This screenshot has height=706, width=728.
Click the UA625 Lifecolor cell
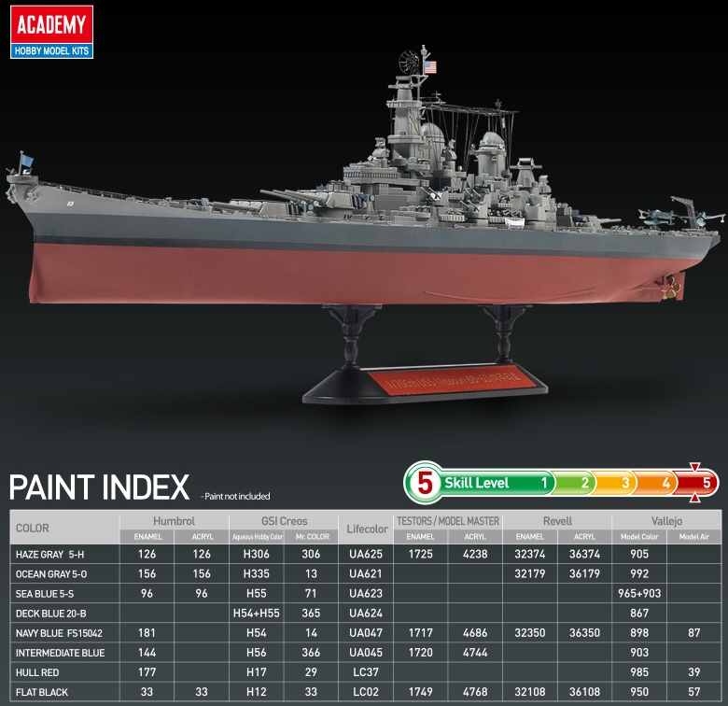pos(366,554)
